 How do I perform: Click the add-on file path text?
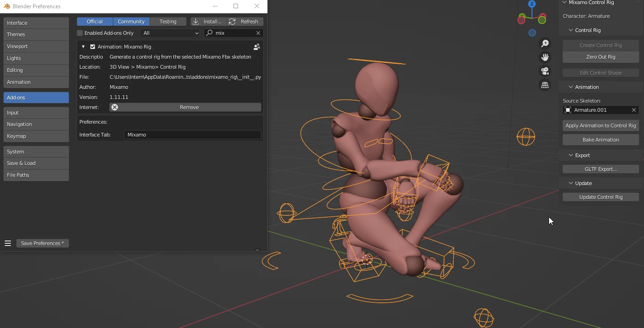pos(185,77)
